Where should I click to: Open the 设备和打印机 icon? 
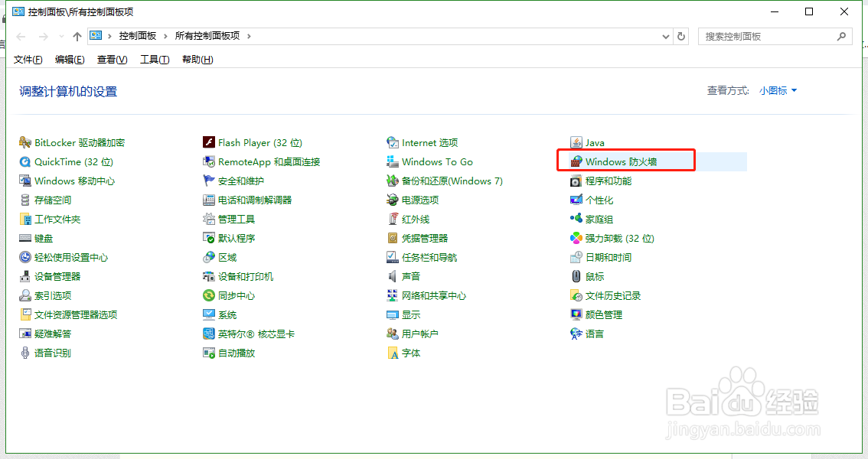coord(209,276)
